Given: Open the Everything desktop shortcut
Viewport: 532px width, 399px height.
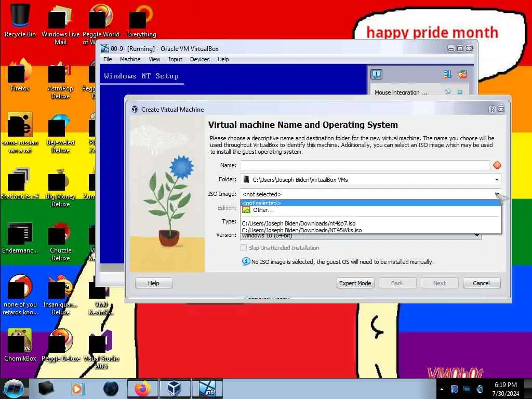Looking at the screenshot, I should coord(141,20).
